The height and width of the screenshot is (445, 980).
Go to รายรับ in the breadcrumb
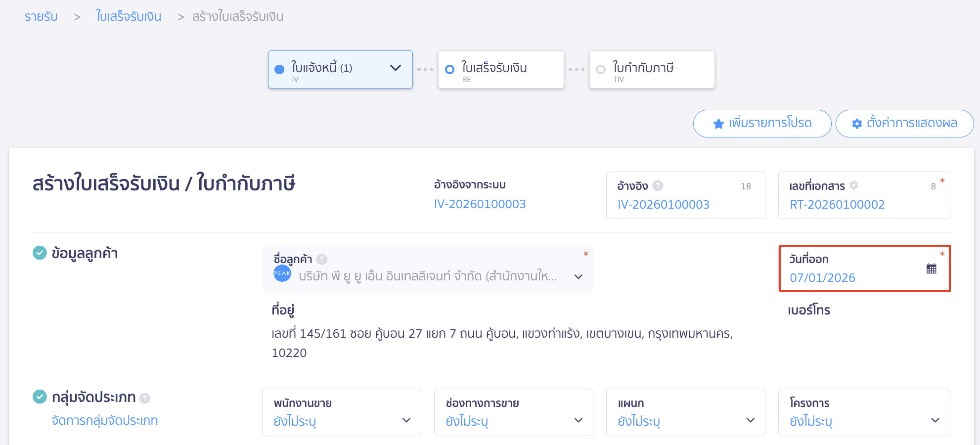click(x=41, y=16)
